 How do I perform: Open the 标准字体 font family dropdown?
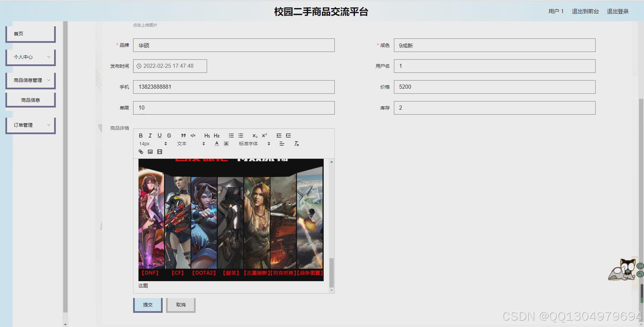[254, 144]
